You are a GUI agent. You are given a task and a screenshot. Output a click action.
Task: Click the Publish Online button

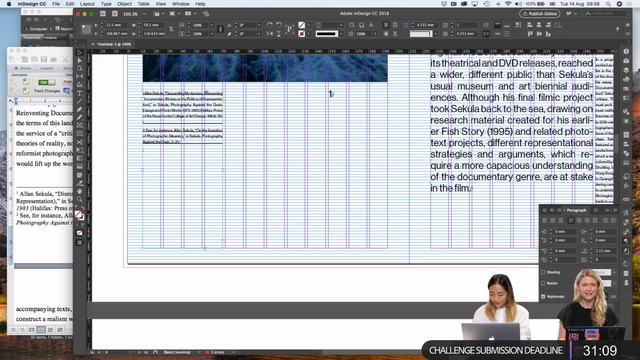[540, 13]
